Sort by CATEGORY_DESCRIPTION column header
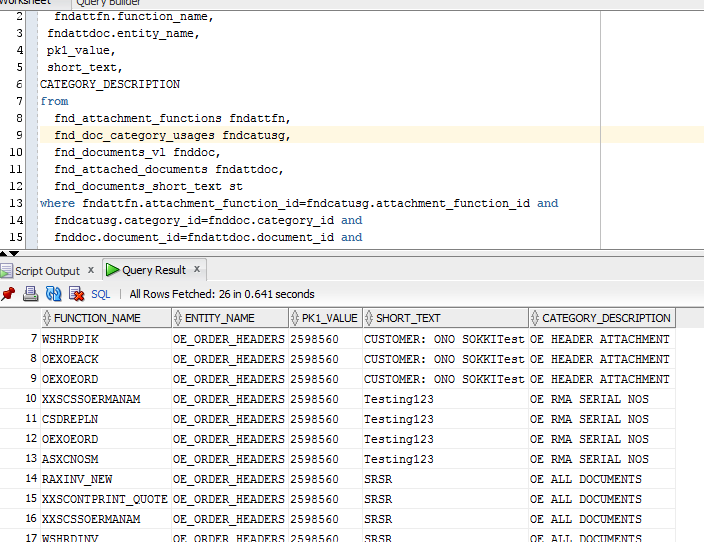This screenshot has height=542, width=704. 602,318
